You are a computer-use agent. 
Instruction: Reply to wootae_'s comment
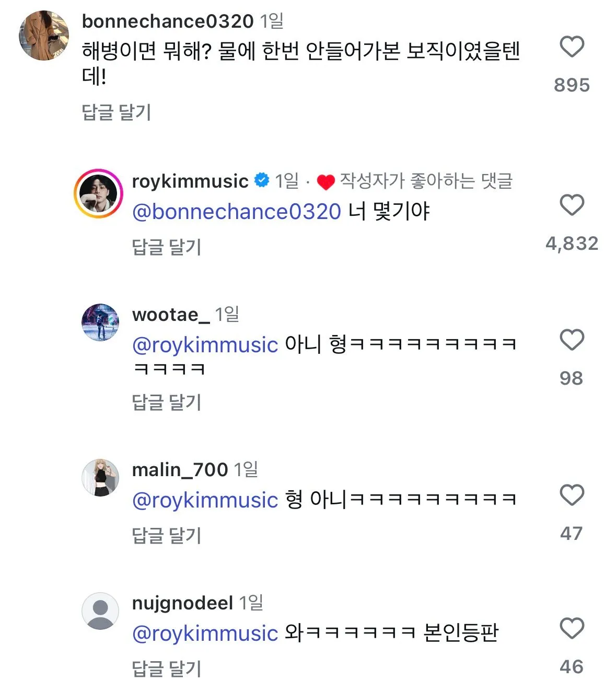pos(167,402)
